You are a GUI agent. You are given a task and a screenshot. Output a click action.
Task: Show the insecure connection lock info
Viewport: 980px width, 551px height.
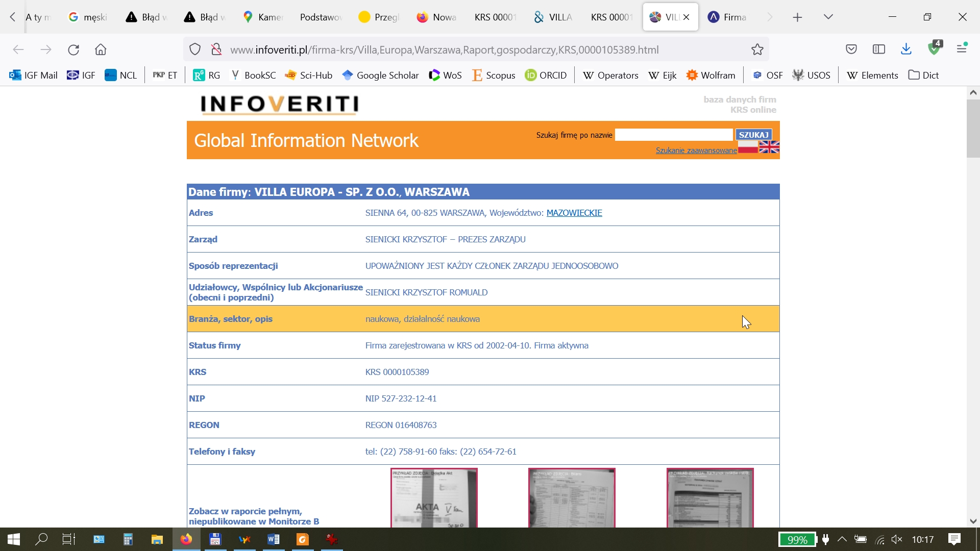(x=216, y=49)
